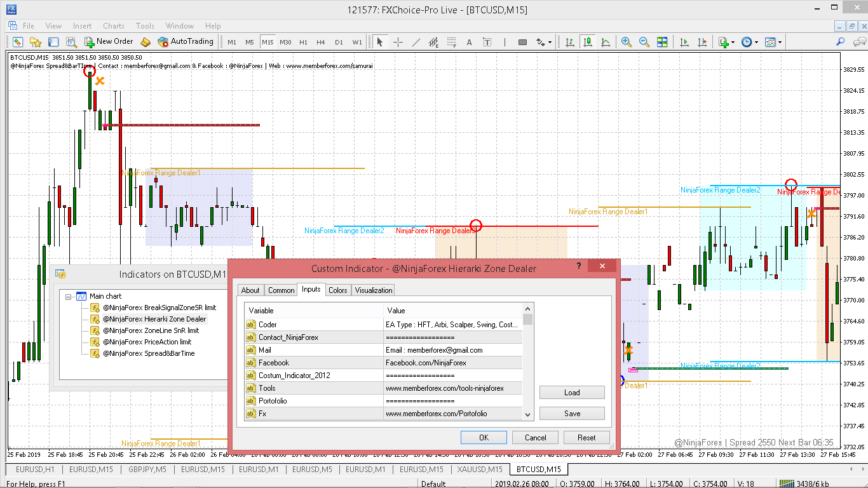Confirm with the OK button
The image size is (868, 488).
point(484,437)
